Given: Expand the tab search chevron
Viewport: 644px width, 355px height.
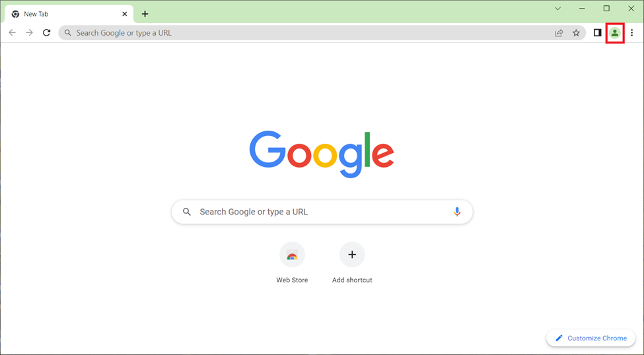Looking at the screenshot, I should [x=557, y=9].
